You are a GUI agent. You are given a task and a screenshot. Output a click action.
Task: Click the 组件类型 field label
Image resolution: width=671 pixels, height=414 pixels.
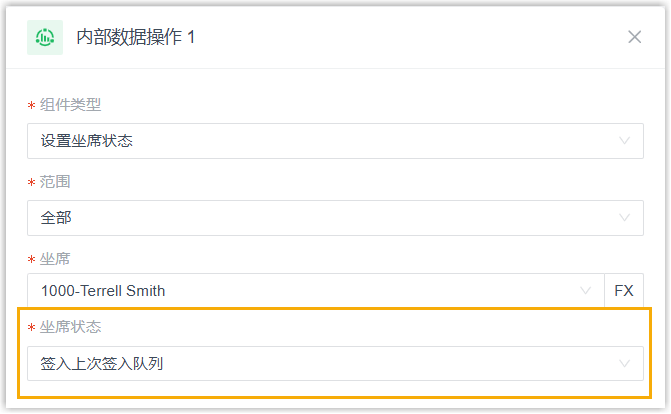coord(71,105)
